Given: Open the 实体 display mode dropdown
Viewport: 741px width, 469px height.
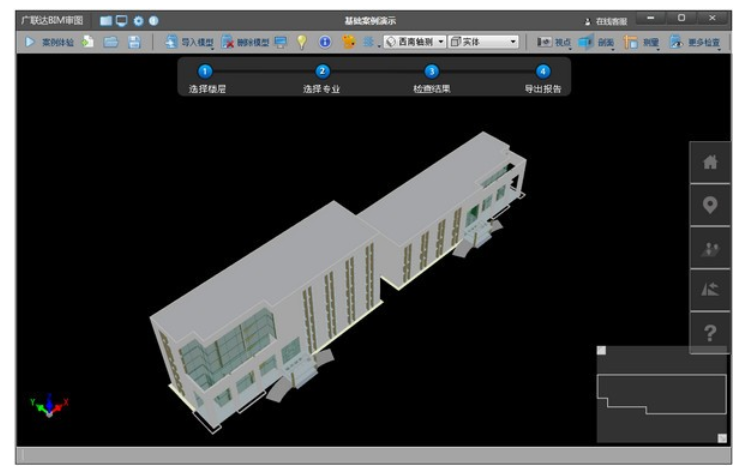Looking at the screenshot, I should 483,42.
